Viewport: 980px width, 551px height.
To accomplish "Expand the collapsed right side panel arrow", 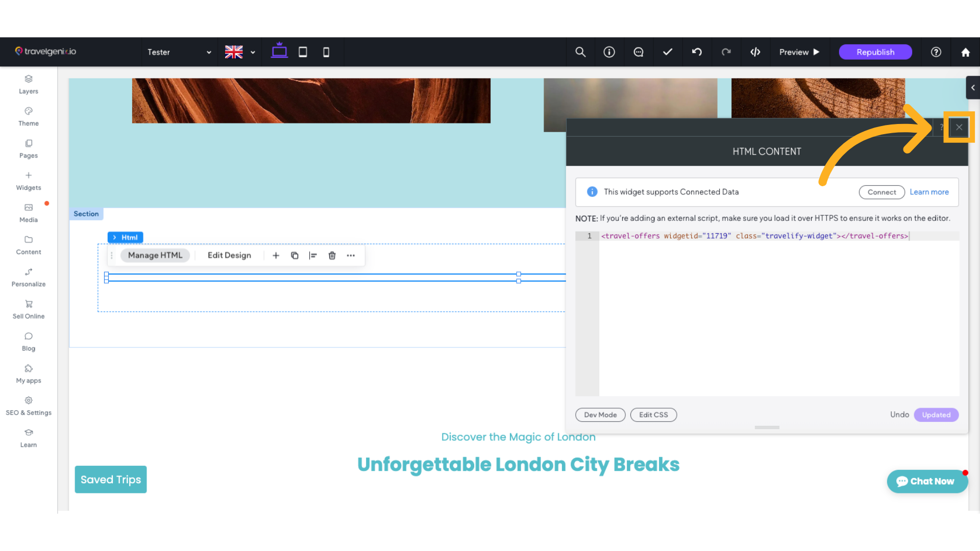I will coord(973,88).
